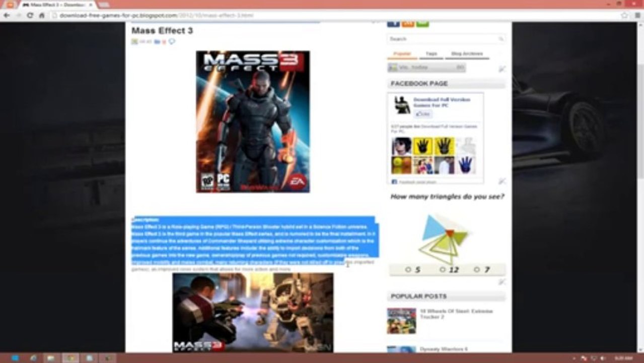Viewport: 644px width, 363px height.
Task: Select the radio option labeled 7
Action: [477, 270]
